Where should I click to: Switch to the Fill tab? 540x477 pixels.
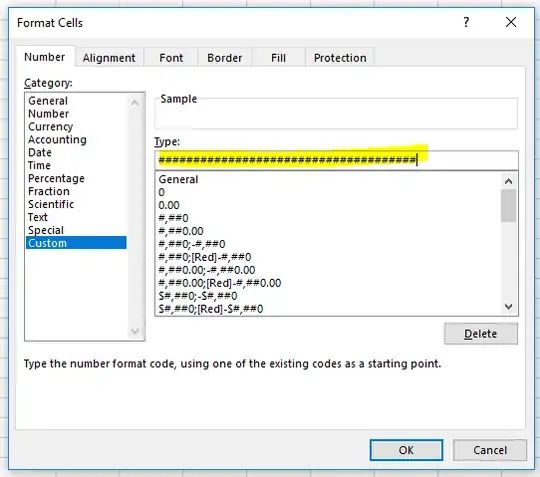click(x=278, y=58)
